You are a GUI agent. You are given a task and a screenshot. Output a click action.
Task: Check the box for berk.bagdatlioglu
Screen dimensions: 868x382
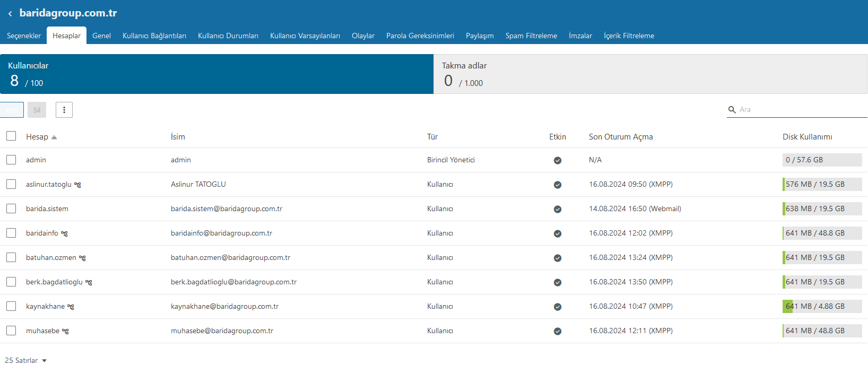pyautogui.click(x=11, y=282)
